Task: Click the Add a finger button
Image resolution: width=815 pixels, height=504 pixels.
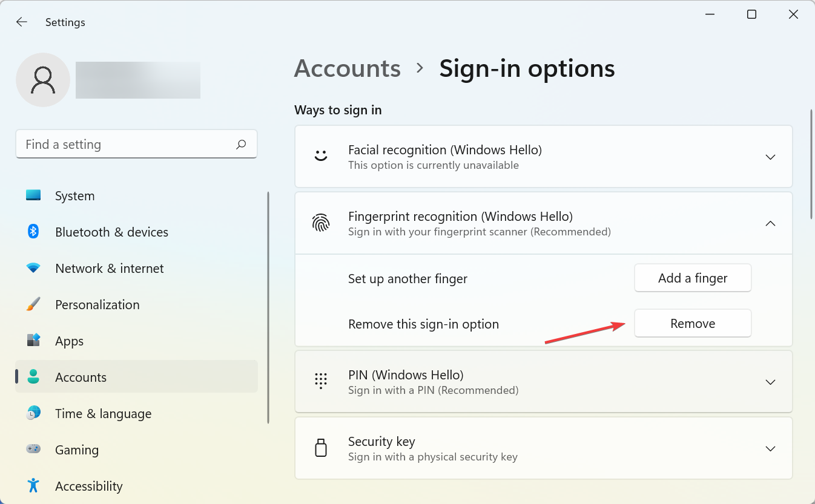Action: [692, 278]
